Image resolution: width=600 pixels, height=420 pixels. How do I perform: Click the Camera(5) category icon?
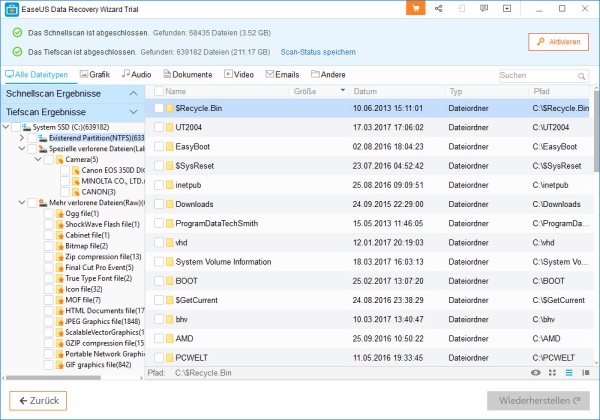[x=60, y=160]
